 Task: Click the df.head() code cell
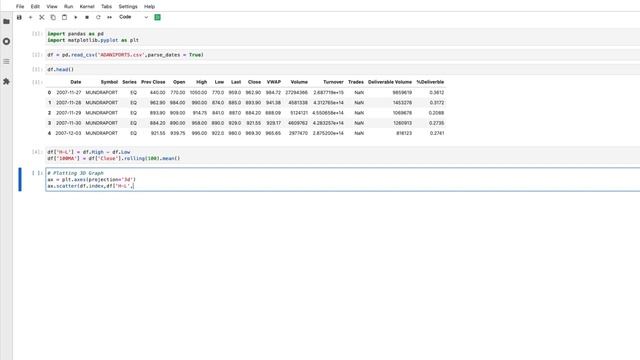[342, 69]
